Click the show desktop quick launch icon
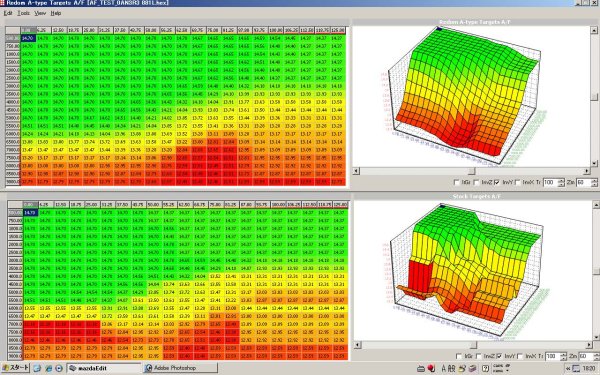600x375 pixels. click(x=37, y=368)
